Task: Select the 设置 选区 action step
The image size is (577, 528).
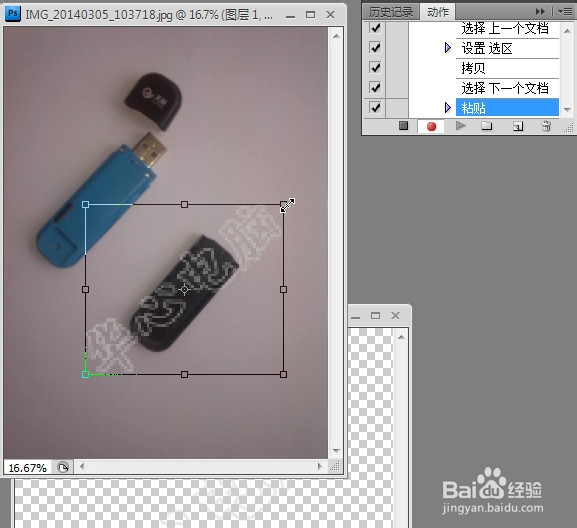Action: (507, 48)
